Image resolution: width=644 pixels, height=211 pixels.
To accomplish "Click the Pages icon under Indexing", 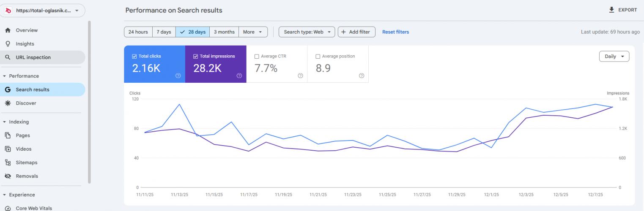I will [7, 135].
